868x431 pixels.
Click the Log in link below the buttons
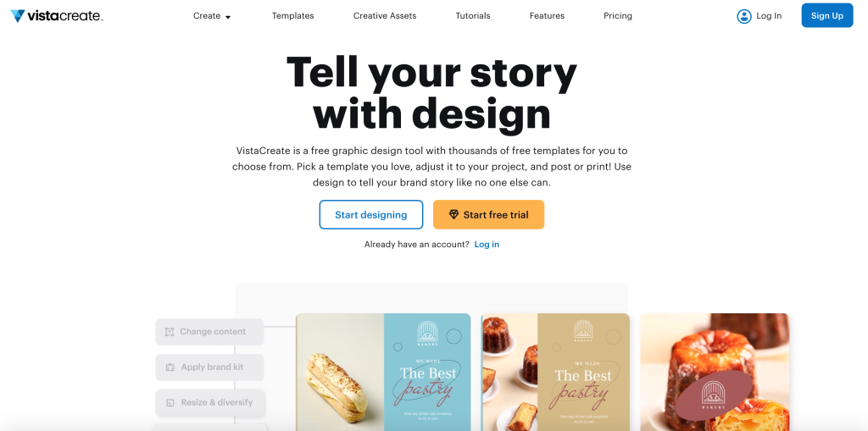487,245
